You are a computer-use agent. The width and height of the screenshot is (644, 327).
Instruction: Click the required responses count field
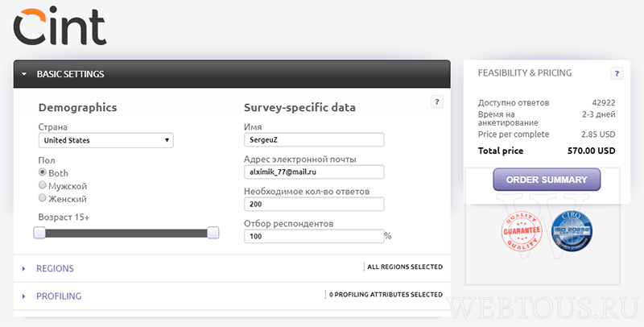coord(314,204)
